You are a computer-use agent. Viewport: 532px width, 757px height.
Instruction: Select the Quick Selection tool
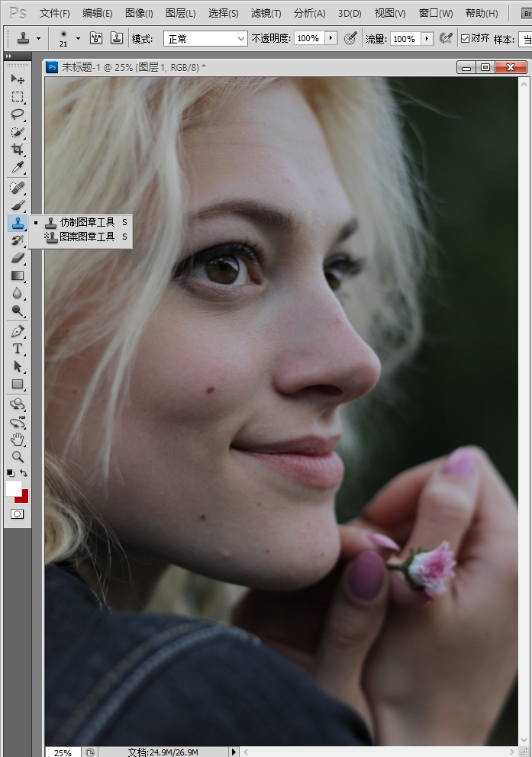click(x=18, y=132)
